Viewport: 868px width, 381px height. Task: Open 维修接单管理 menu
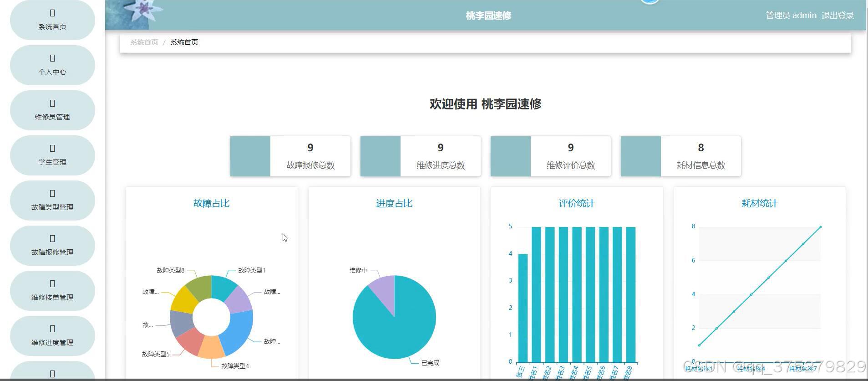click(x=52, y=290)
